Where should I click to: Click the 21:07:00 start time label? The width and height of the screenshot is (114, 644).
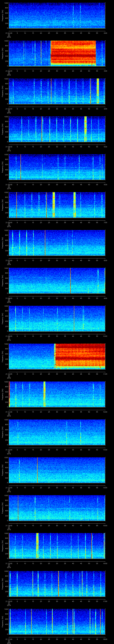(9, 260)
